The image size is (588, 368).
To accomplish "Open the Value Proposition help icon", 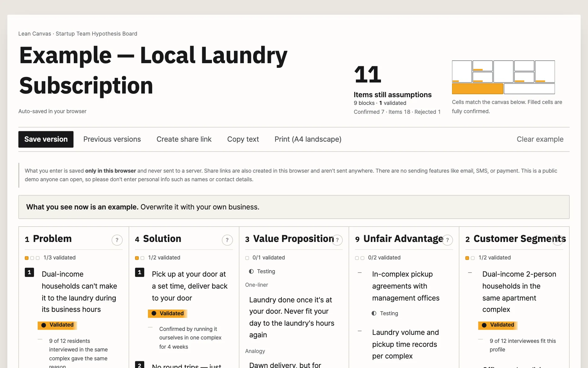I will (x=337, y=240).
